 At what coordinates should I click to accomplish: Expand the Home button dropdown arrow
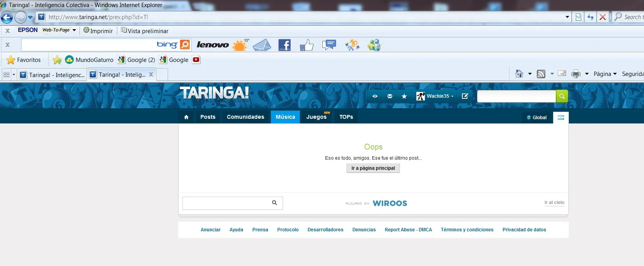pyautogui.click(x=530, y=74)
